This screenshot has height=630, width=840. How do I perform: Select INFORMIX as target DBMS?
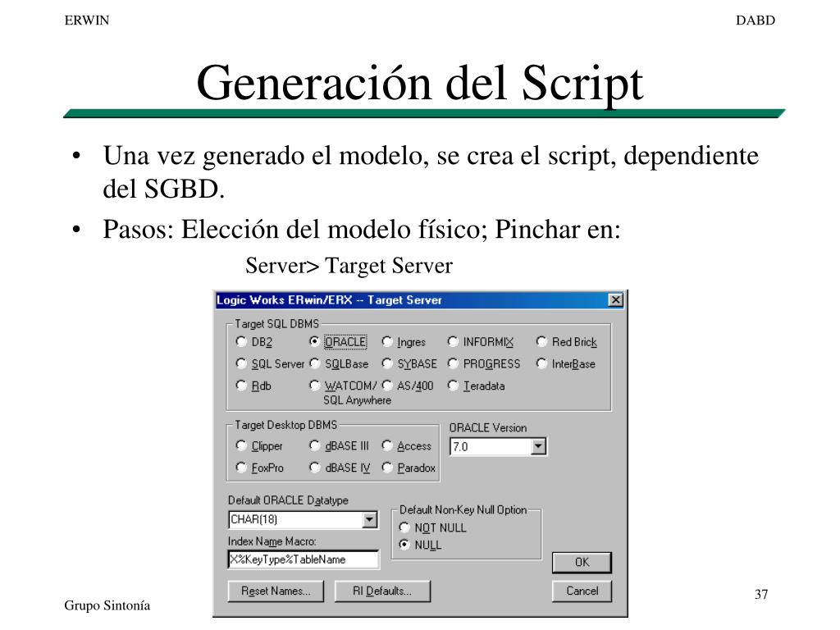453,342
